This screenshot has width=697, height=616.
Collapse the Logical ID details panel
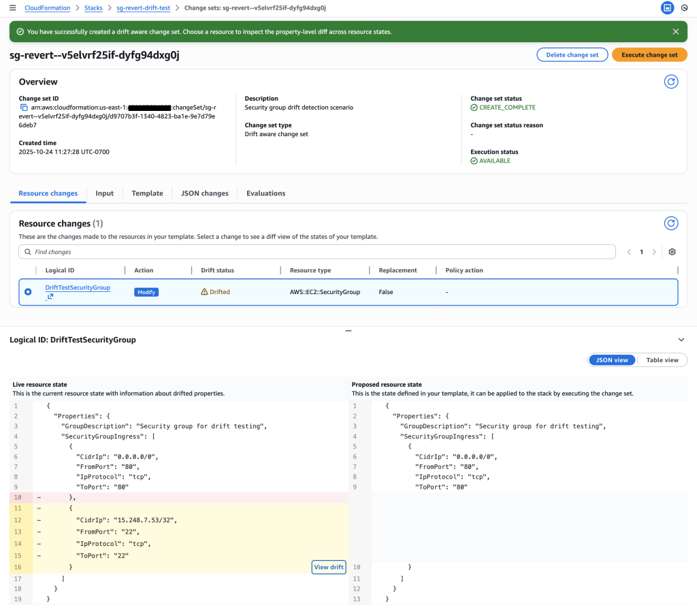coord(681,340)
